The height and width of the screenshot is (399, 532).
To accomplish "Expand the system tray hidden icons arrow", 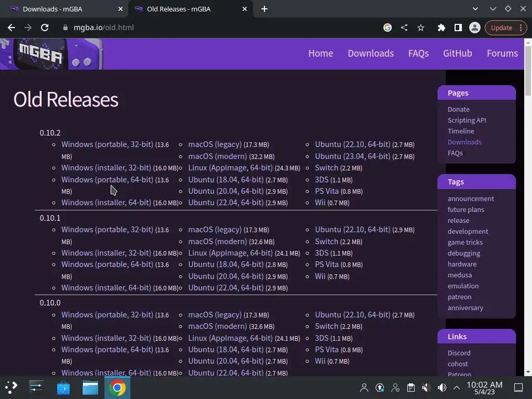I will (x=457, y=388).
